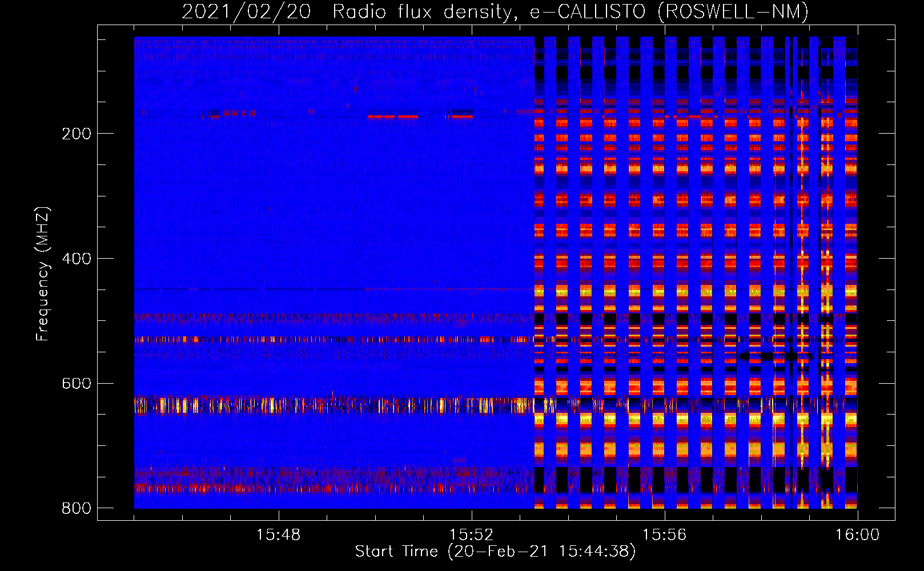Click the 200 frequency tick label
Image resolution: width=924 pixels, height=571 pixels.
click(77, 134)
